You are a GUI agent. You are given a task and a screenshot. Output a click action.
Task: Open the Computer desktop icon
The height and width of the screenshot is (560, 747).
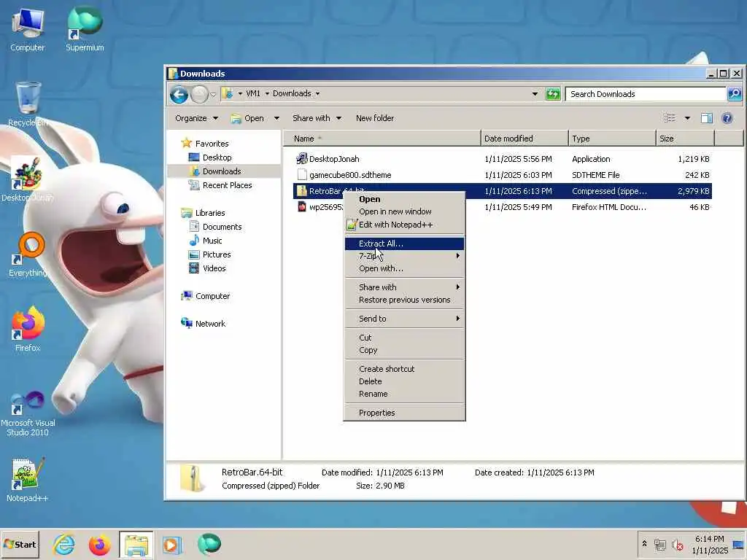[x=28, y=29]
